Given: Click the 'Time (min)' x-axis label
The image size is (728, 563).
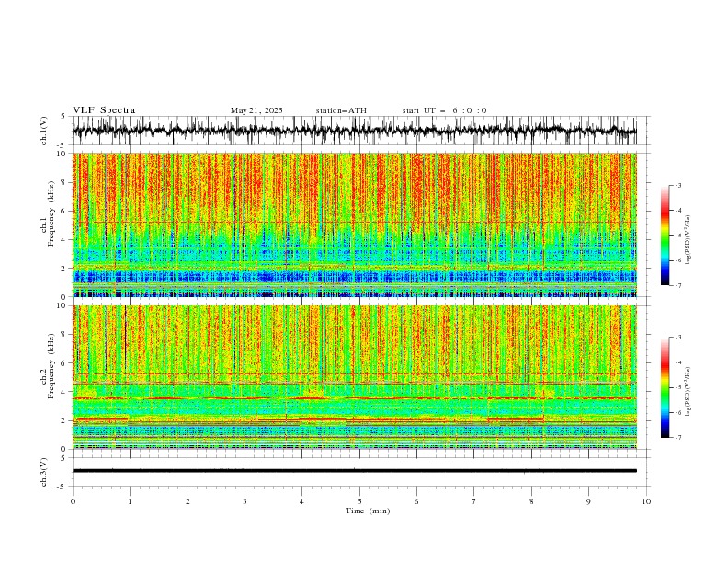Looking at the screenshot, I should click(x=368, y=511).
